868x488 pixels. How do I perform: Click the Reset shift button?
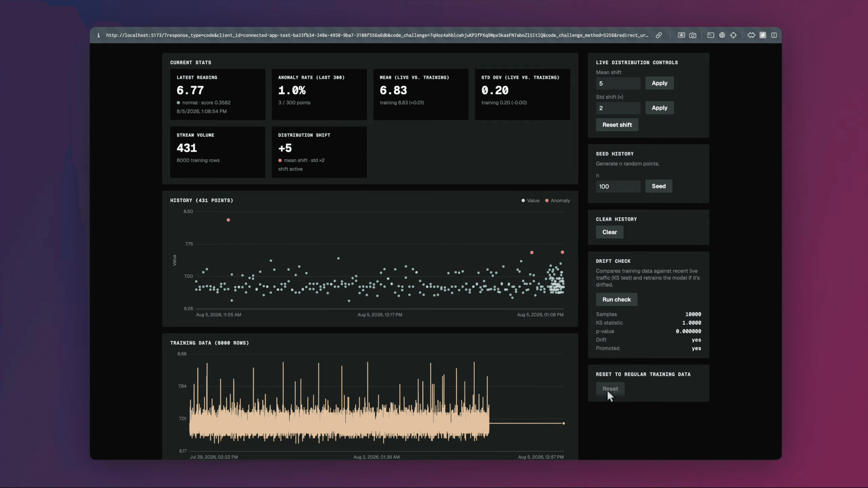click(x=617, y=125)
